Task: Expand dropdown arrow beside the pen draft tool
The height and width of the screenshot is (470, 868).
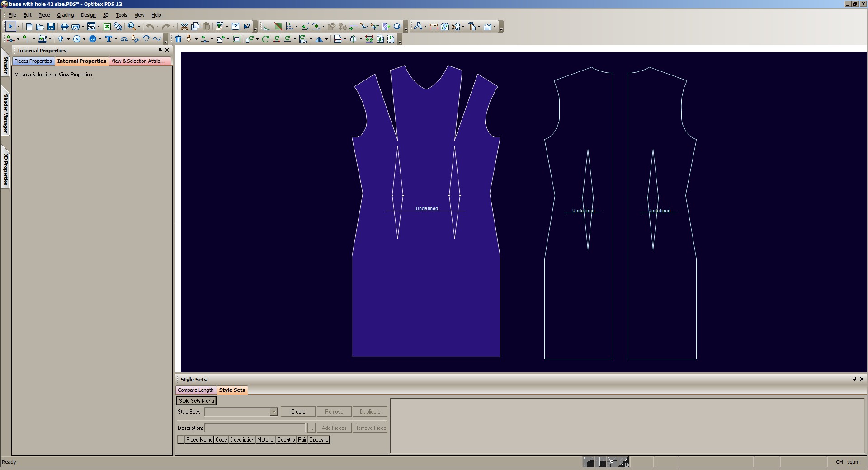Action: click(196, 39)
